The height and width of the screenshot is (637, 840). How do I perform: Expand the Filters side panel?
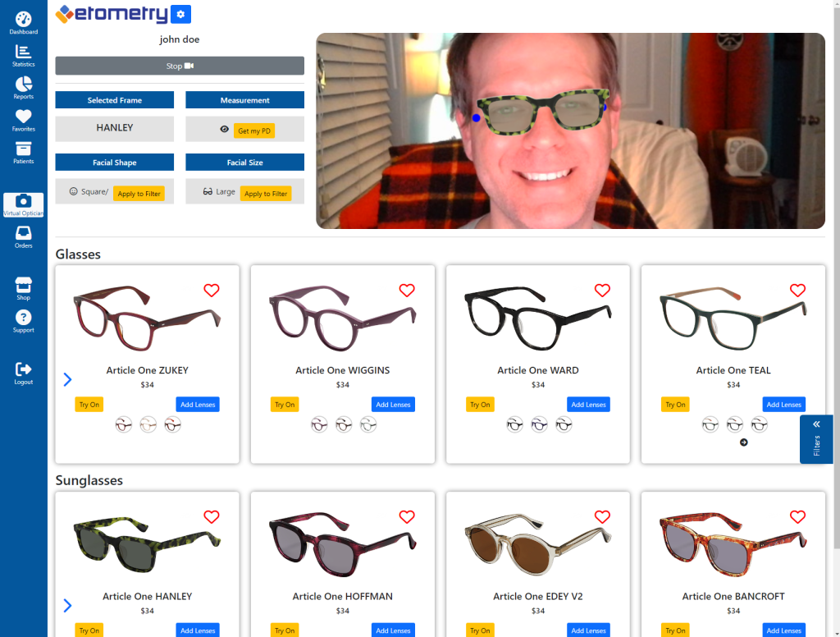(x=816, y=439)
